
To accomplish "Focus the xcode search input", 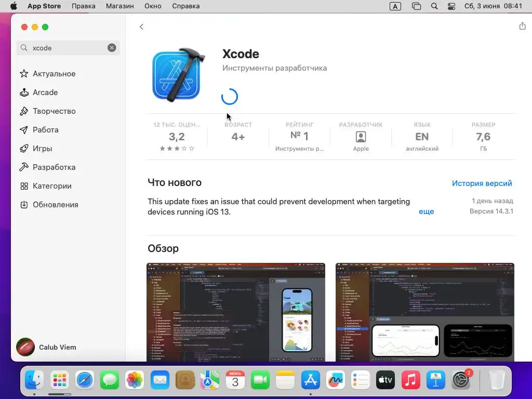I will coord(68,48).
